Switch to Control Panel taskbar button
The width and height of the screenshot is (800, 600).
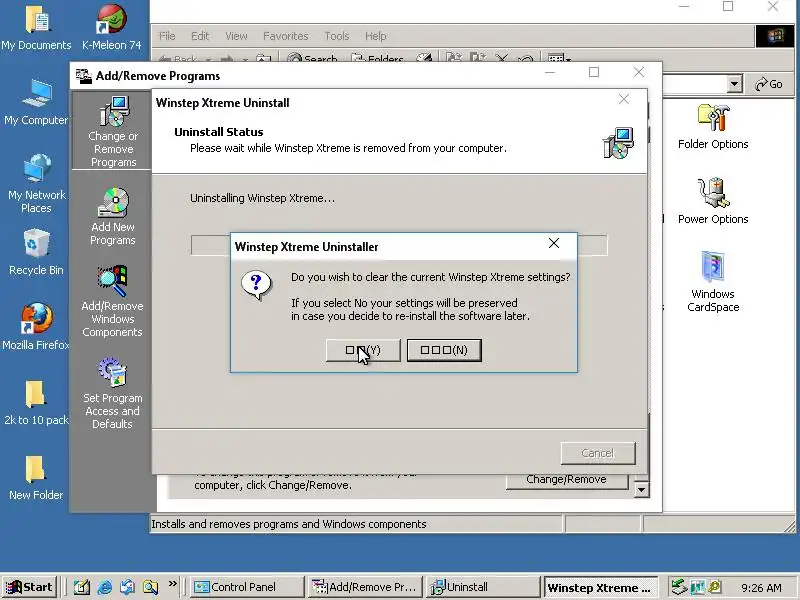coord(247,587)
